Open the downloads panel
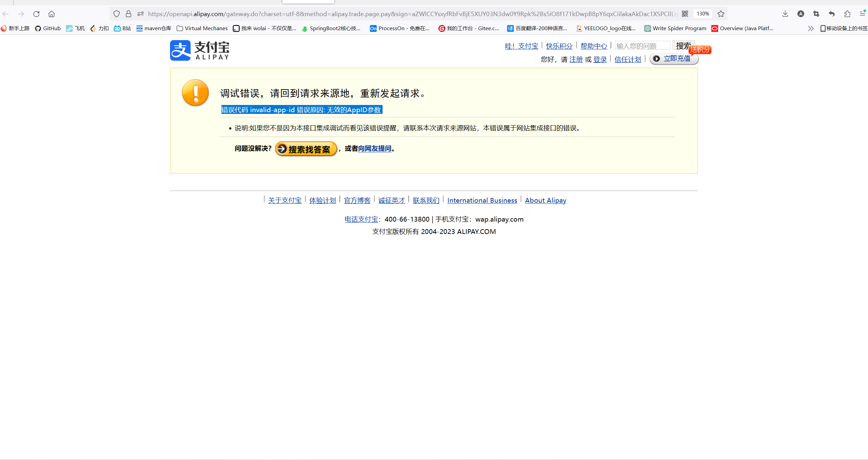Screen dimensions: 868x460 coord(785,14)
